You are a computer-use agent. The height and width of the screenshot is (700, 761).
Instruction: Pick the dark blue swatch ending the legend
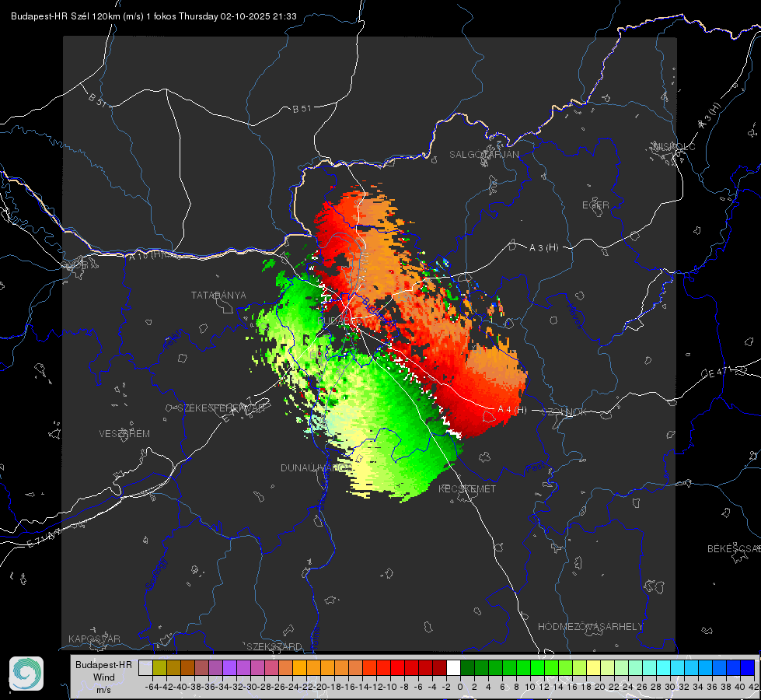tap(748, 667)
